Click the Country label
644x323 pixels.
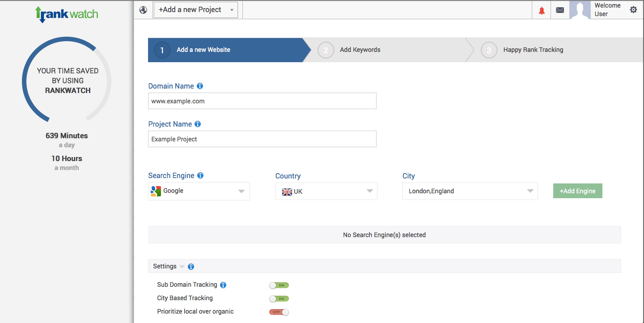[x=288, y=176]
